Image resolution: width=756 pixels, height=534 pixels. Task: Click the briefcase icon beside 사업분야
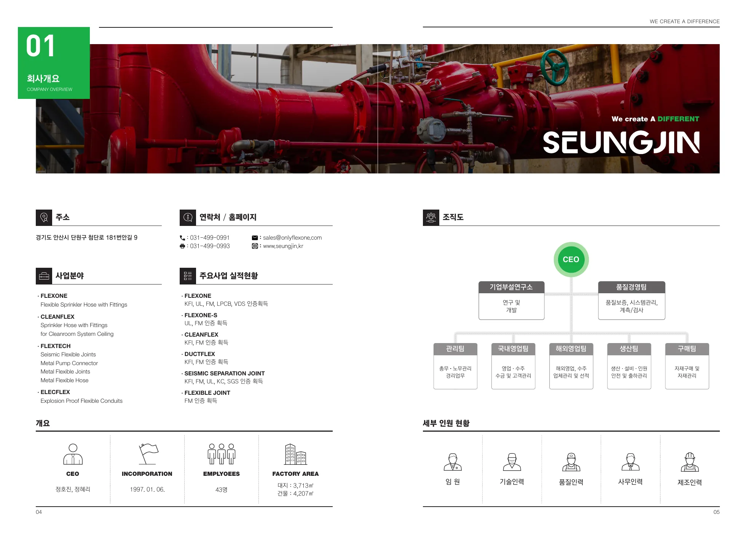pos(44,276)
